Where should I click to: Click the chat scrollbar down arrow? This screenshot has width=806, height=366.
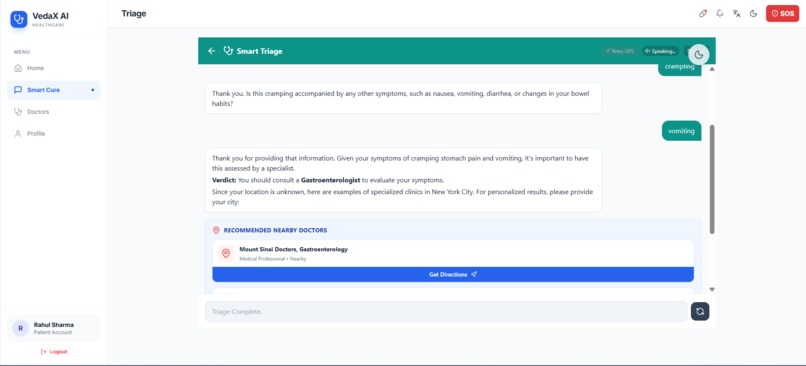[712, 289]
